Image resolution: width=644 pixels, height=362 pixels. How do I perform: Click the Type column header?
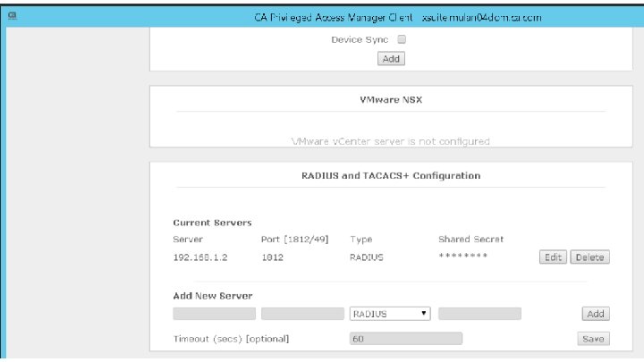[x=361, y=240]
